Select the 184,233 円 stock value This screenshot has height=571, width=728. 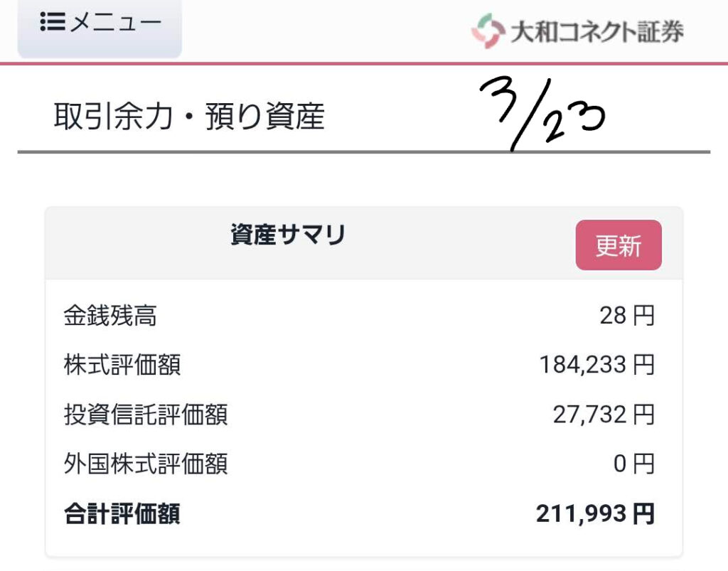click(x=596, y=365)
